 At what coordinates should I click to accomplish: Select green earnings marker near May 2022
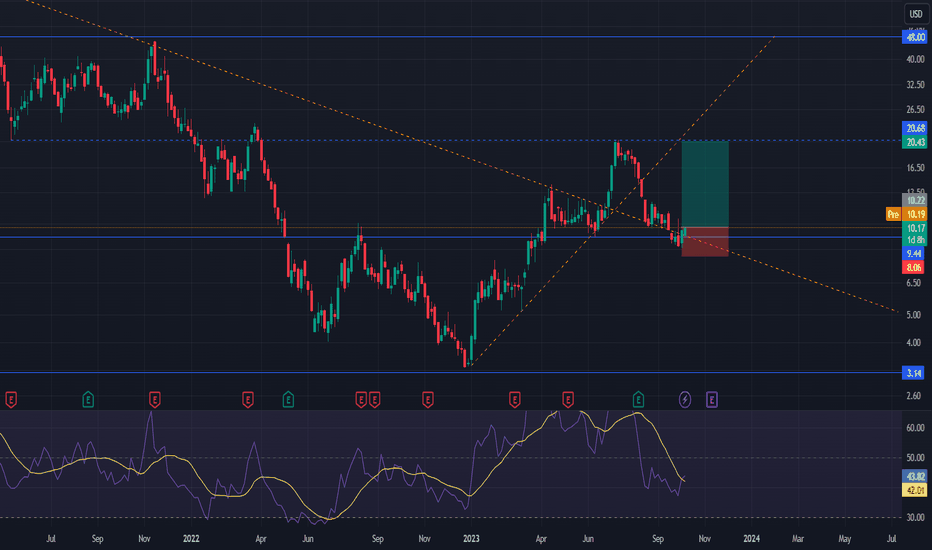(x=288, y=400)
